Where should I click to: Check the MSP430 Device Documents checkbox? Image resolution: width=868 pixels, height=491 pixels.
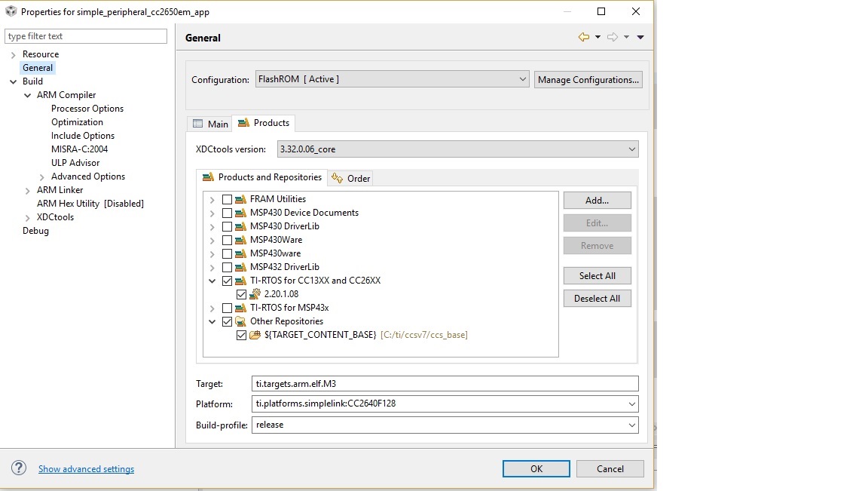click(227, 213)
